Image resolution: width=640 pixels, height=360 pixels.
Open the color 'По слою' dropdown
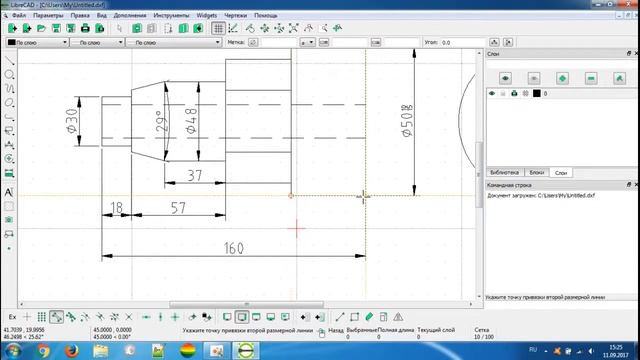(x=37, y=42)
